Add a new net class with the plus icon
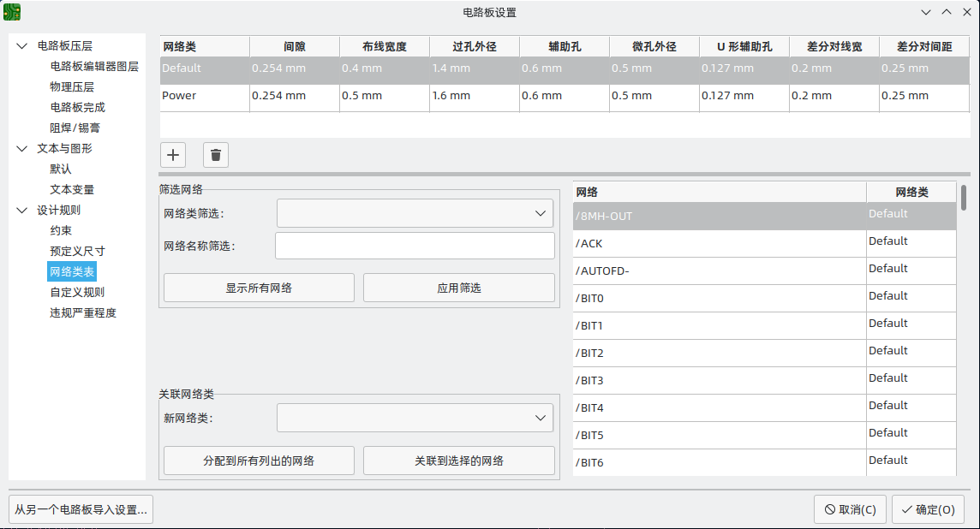Viewport: 980px width, 529px height. click(x=173, y=155)
